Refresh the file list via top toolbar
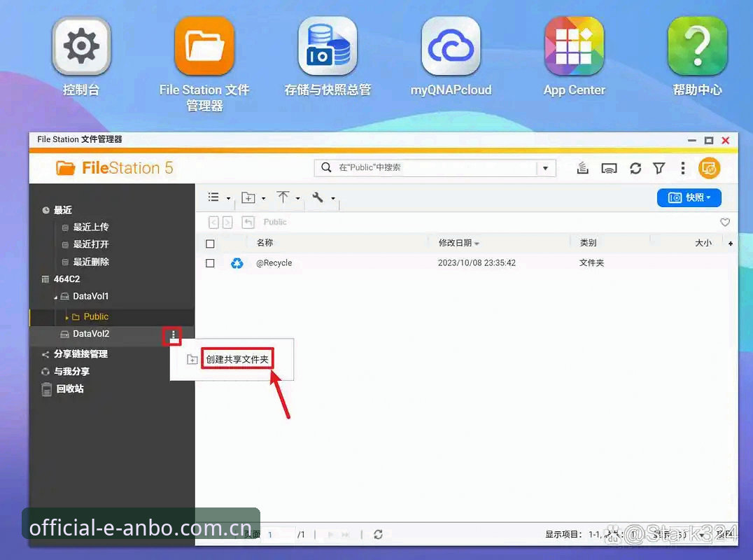753x560 pixels. pyautogui.click(x=635, y=168)
